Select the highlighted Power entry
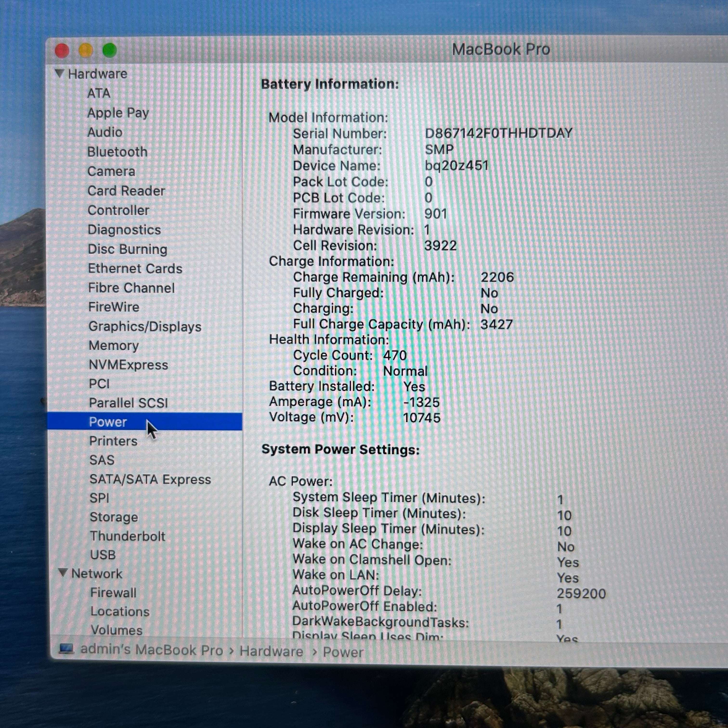Image resolution: width=728 pixels, height=728 pixels. coord(145,422)
